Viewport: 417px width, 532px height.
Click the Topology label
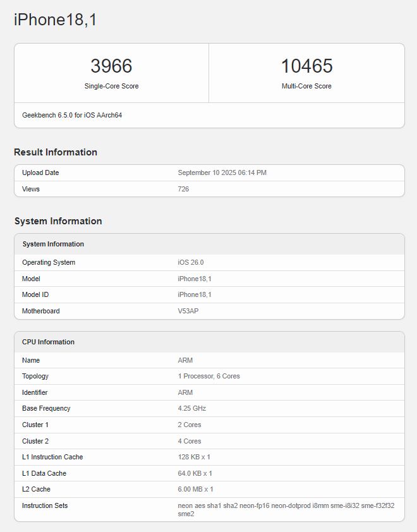tap(35, 377)
